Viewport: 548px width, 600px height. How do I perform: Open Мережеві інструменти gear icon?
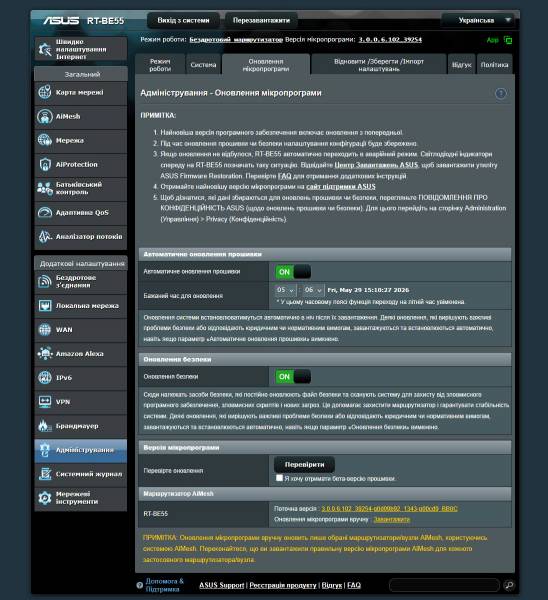(x=45, y=498)
